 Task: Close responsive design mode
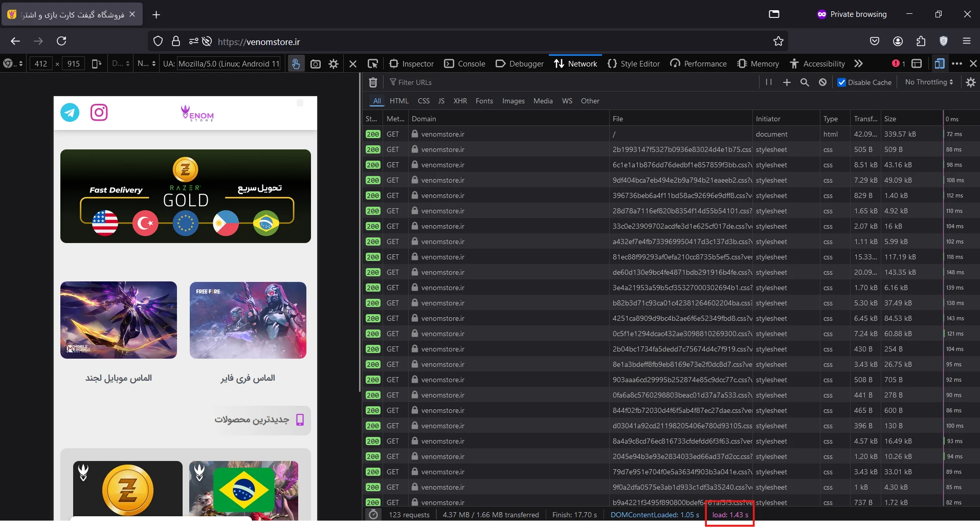[353, 64]
